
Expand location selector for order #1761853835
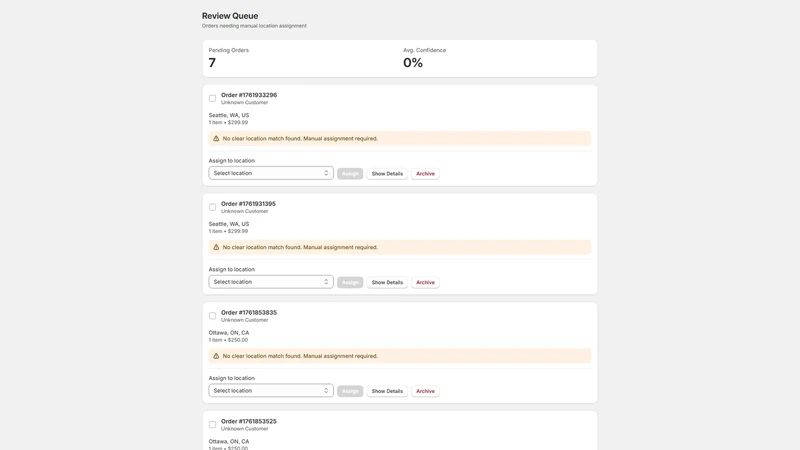pos(271,390)
